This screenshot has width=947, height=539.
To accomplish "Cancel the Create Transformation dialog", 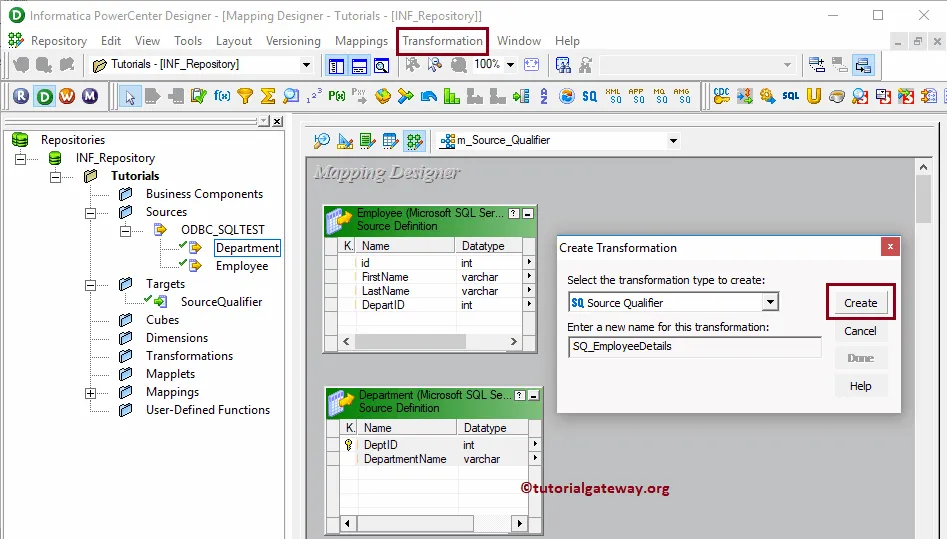I will coord(860,331).
